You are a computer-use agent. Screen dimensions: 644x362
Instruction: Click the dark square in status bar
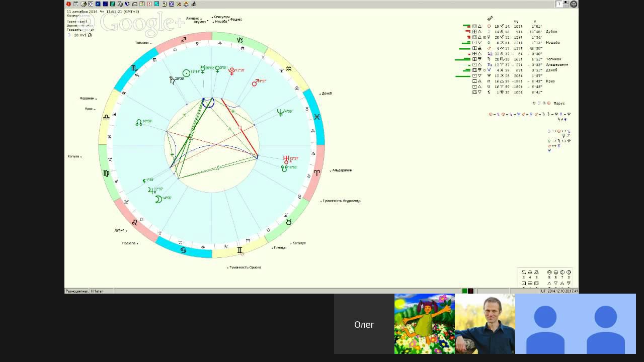[470, 291]
